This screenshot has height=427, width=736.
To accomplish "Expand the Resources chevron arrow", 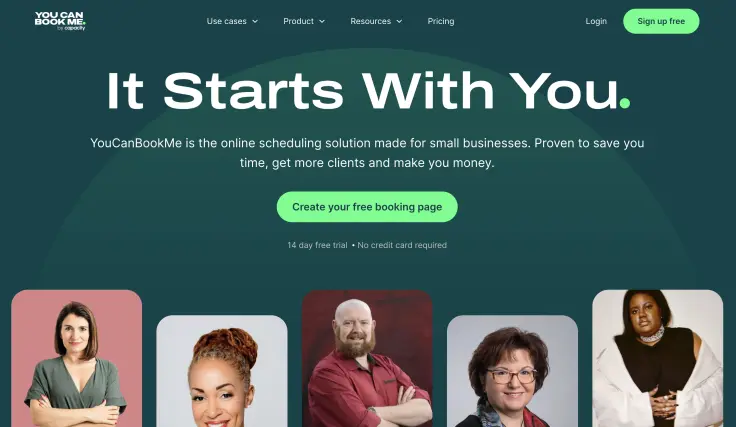I will (x=399, y=21).
